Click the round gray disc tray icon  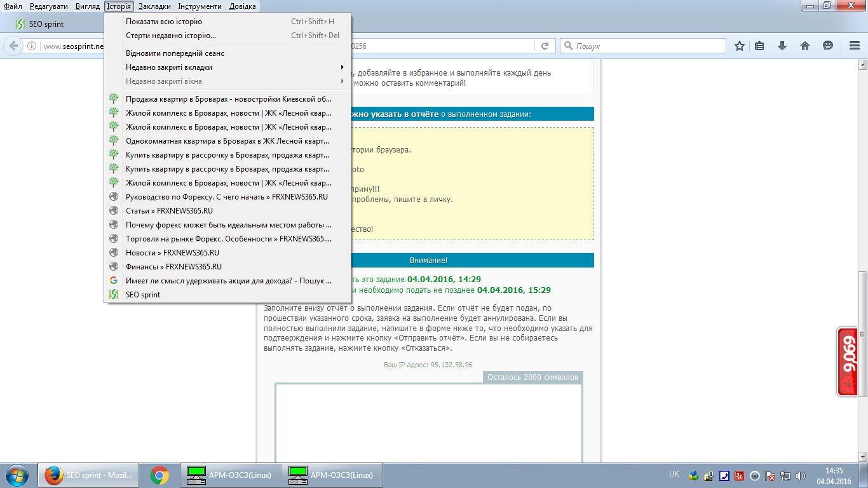(x=755, y=475)
